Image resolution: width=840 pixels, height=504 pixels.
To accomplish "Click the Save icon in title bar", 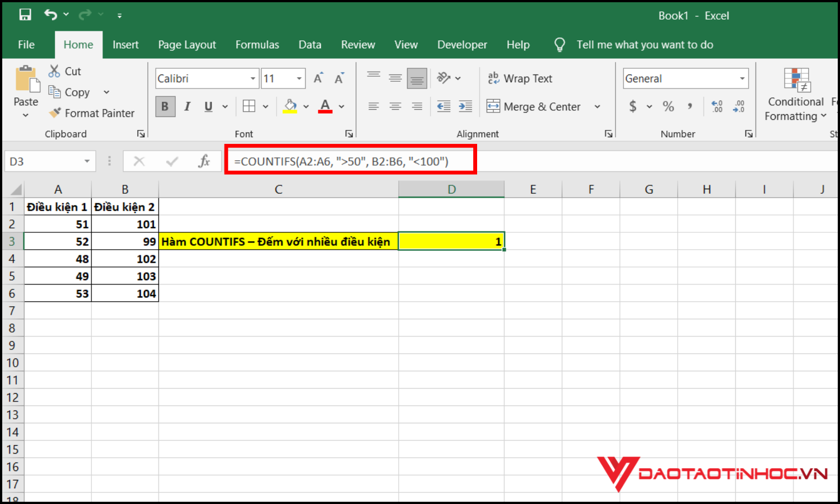I will [25, 15].
